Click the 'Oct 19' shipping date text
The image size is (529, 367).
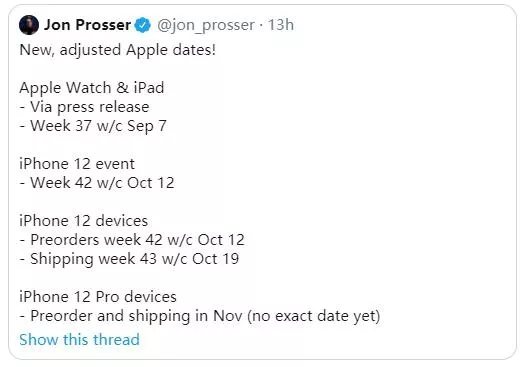click(216, 259)
